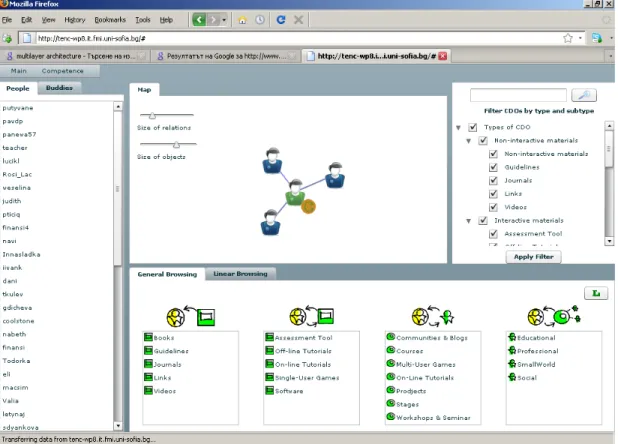Open the File menu
Image resolution: width=618 pixels, height=444 pixels.
pyautogui.click(x=7, y=20)
